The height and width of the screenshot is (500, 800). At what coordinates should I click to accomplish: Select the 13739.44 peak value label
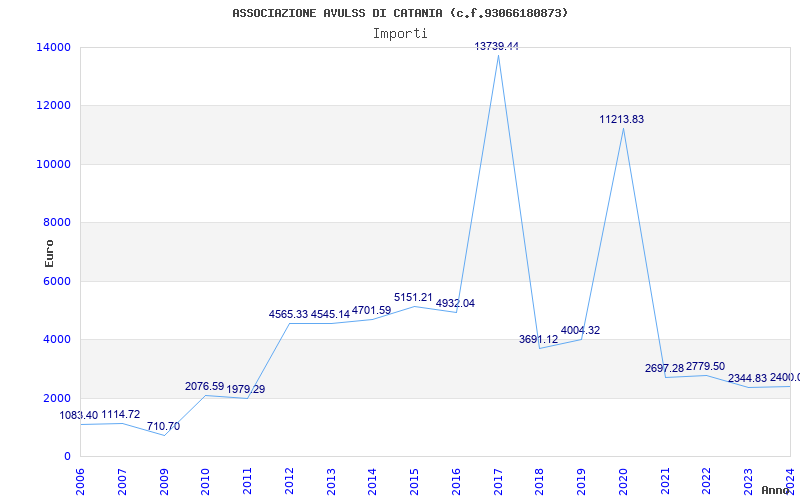(x=496, y=46)
